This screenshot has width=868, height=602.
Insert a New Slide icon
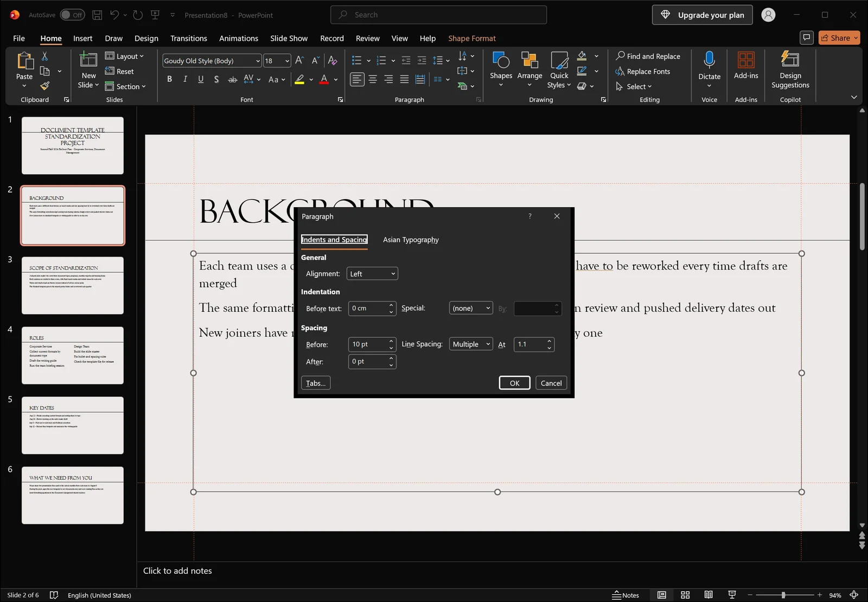click(88, 59)
